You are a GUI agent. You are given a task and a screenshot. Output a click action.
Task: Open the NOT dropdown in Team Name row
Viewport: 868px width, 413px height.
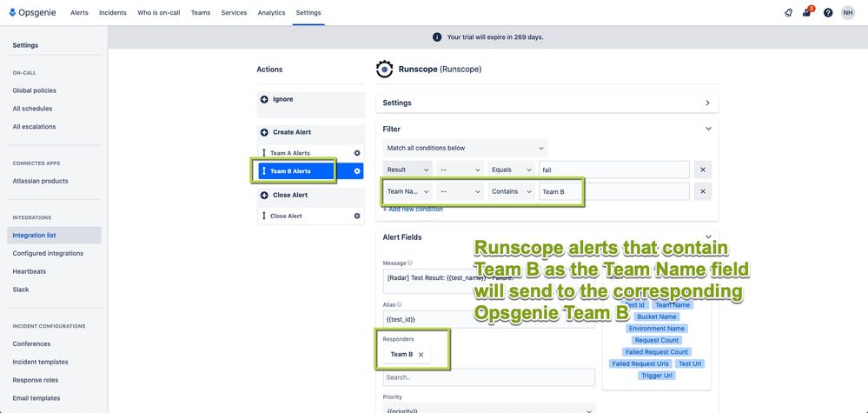point(460,191)
